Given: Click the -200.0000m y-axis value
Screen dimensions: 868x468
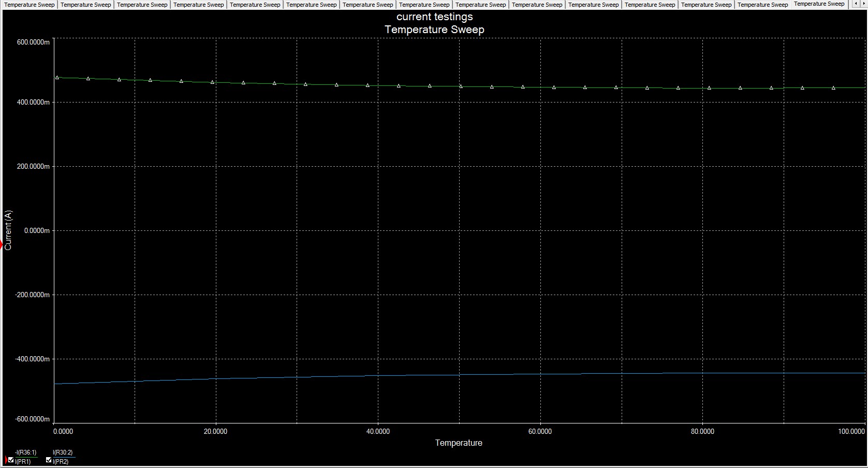Looking at the screenshot, I should point(33,295).
